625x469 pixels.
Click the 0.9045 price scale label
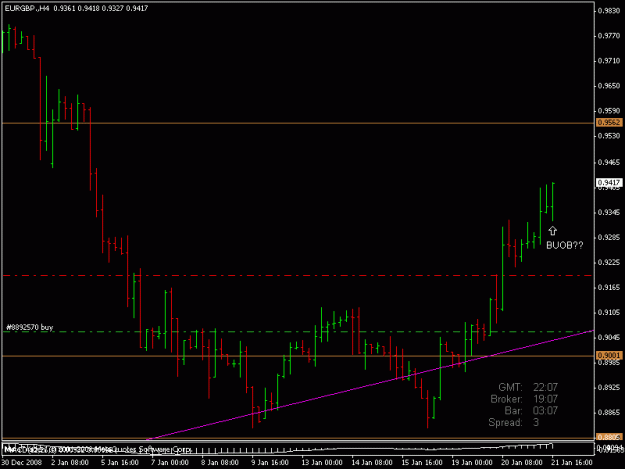(x=609, y=338)
